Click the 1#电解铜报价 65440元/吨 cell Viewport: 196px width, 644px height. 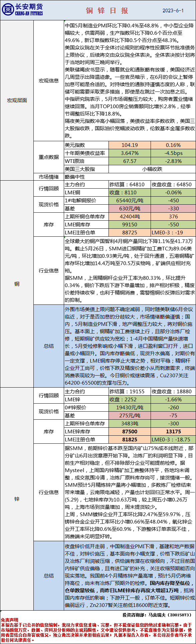click(x=130, y=200)
